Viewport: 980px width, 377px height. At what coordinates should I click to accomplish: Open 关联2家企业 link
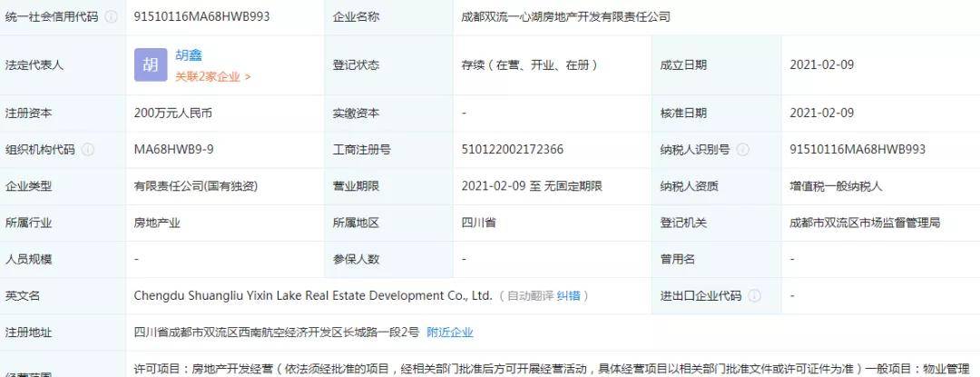tap(212, 77)
